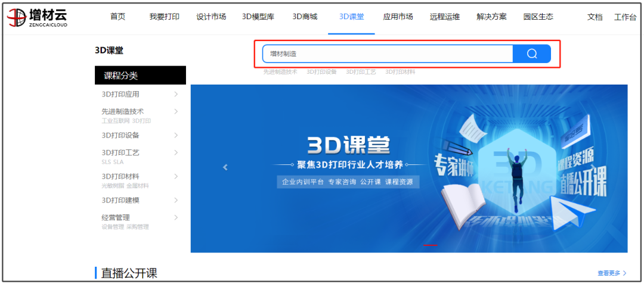Select 3D打印设备 in course categories

[x=120, y=135]
